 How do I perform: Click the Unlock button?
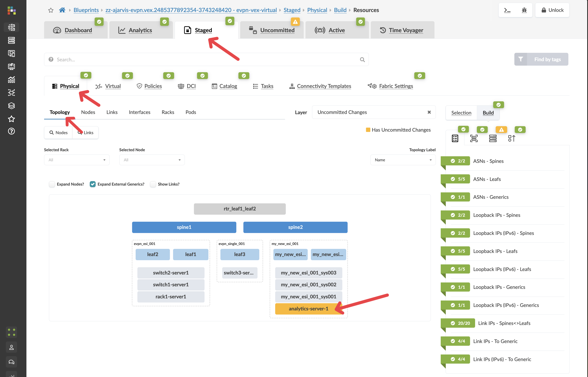point(552,10)
